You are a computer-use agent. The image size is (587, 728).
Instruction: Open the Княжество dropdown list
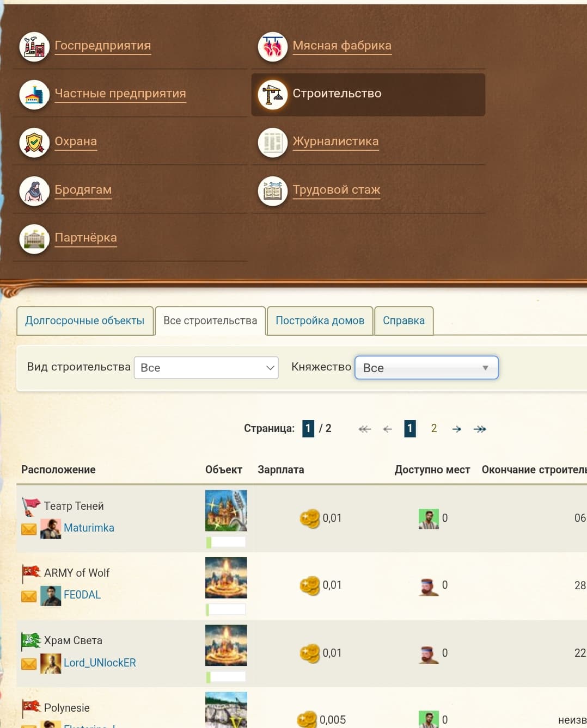426,368
